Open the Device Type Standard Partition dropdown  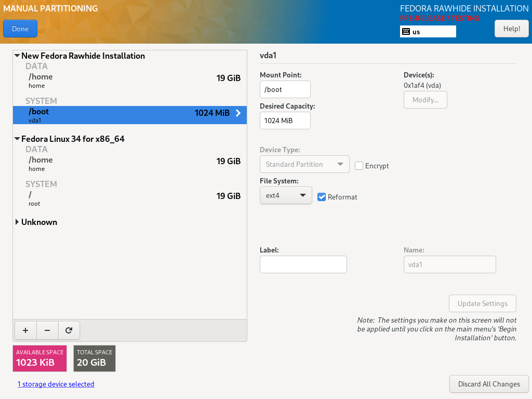(304, 164)
